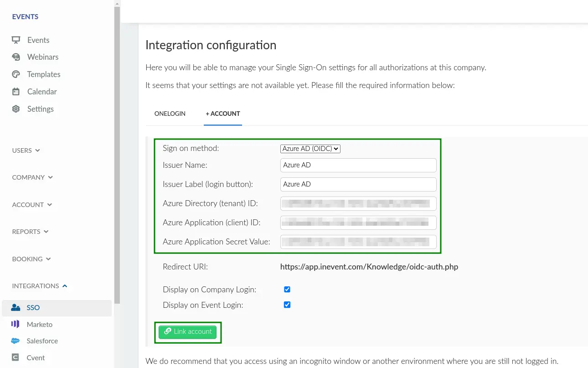The height and width of the screenshot is (368, 588).
Task: Select the + ACCOUNT tab
Action: click(x=223, y=114)
